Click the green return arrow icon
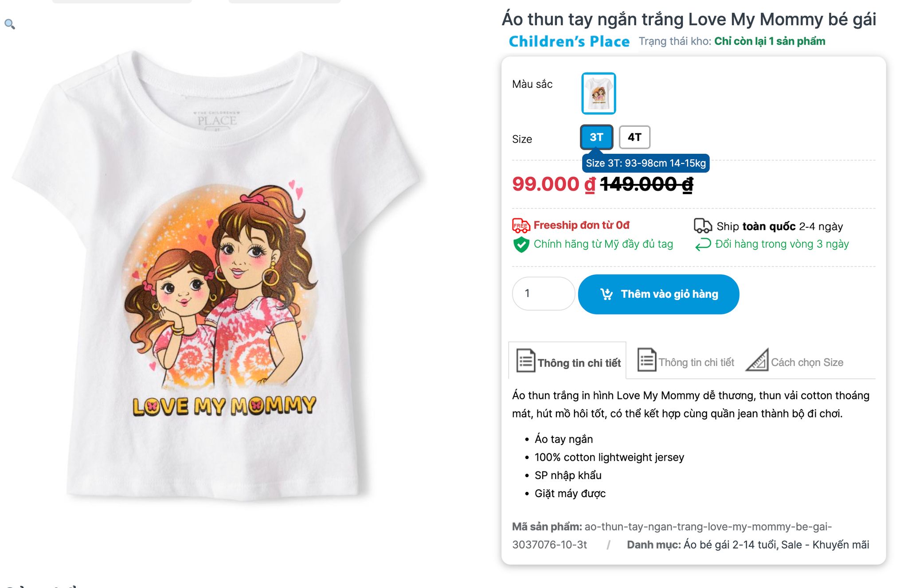The height and width of the screenshot is (588, 908). (703, 244)
